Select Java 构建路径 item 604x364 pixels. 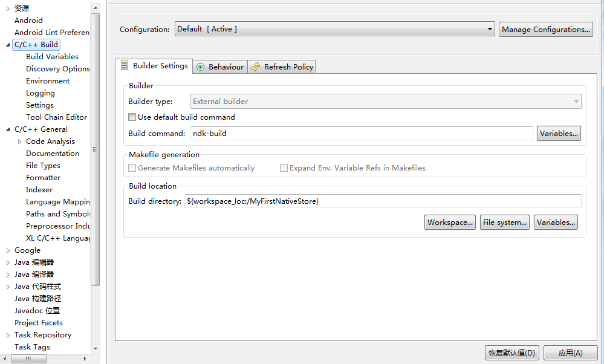click(x=37, y=299)
